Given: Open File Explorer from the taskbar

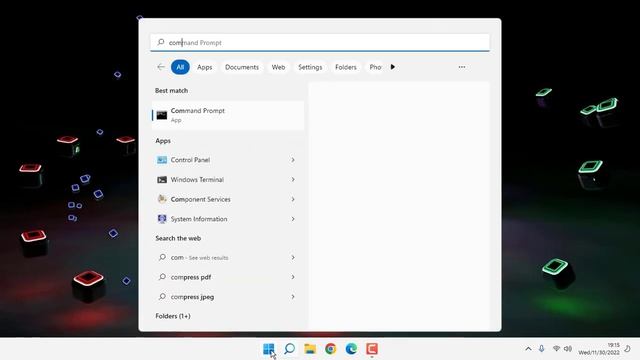Looking at the screenshot, I should tap(310, 349).
